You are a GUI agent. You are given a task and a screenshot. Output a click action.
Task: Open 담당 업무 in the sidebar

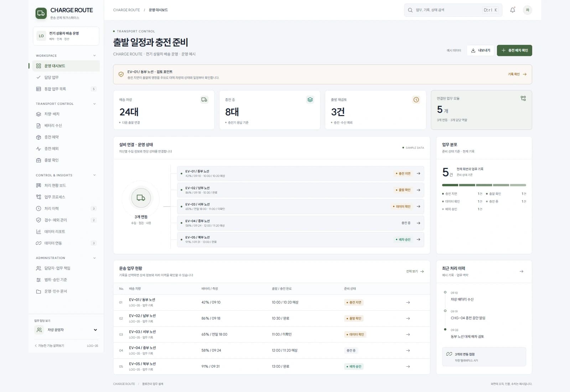point(66,77)
